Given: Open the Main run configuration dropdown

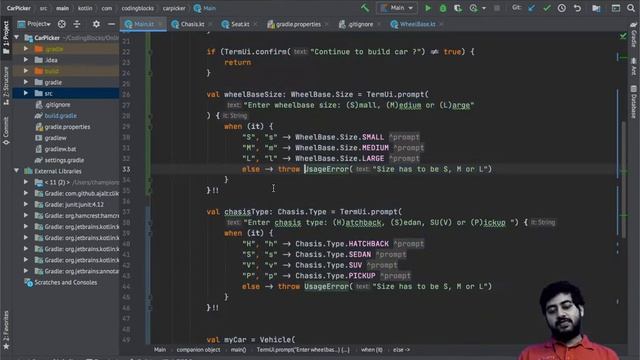Looking at the screenshot, I should point(397,8).
